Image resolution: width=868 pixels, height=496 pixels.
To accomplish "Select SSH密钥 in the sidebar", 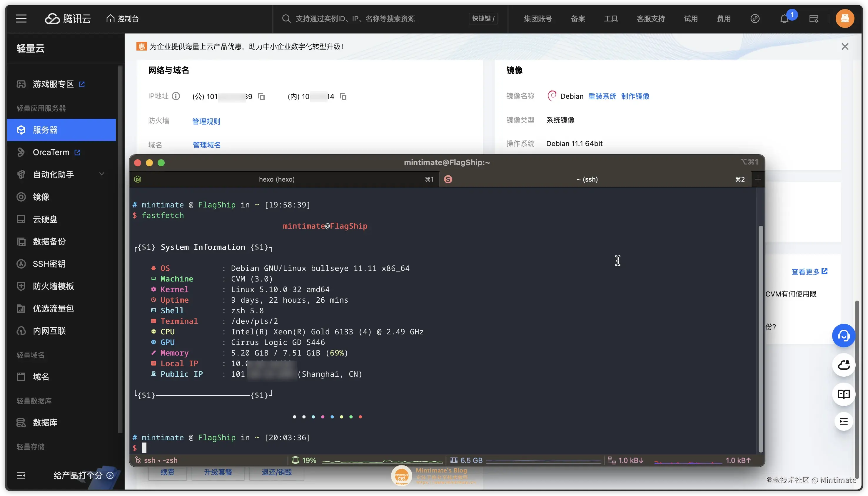I will (x=49, y=264).
